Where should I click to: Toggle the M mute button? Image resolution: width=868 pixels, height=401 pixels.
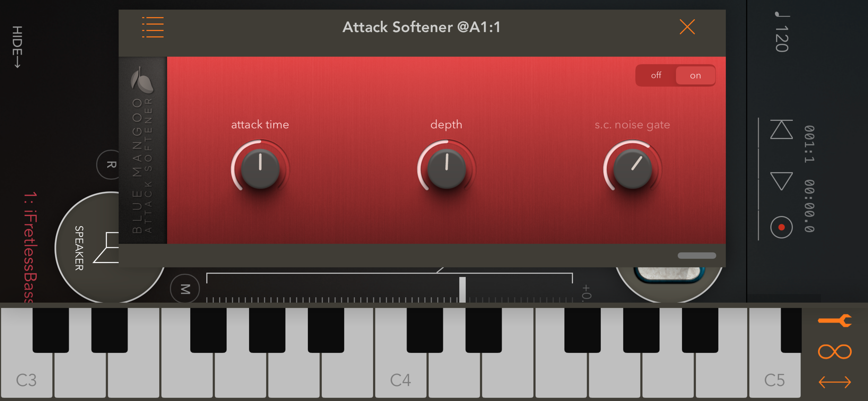(x=185, y=289)
